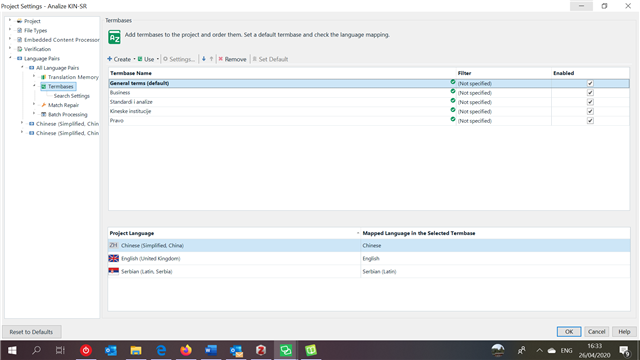
Task: Click the Project Language column header
Action: pos(234,233)
